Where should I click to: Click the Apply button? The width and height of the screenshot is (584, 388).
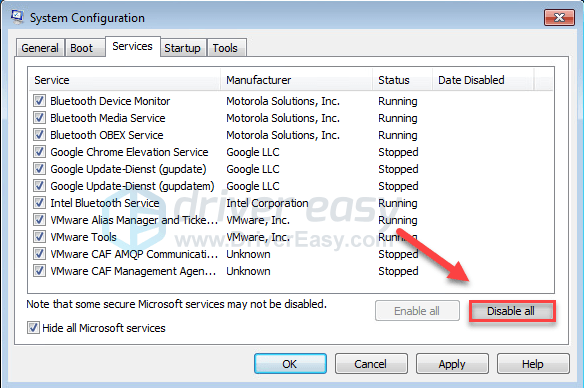[452, 364]
